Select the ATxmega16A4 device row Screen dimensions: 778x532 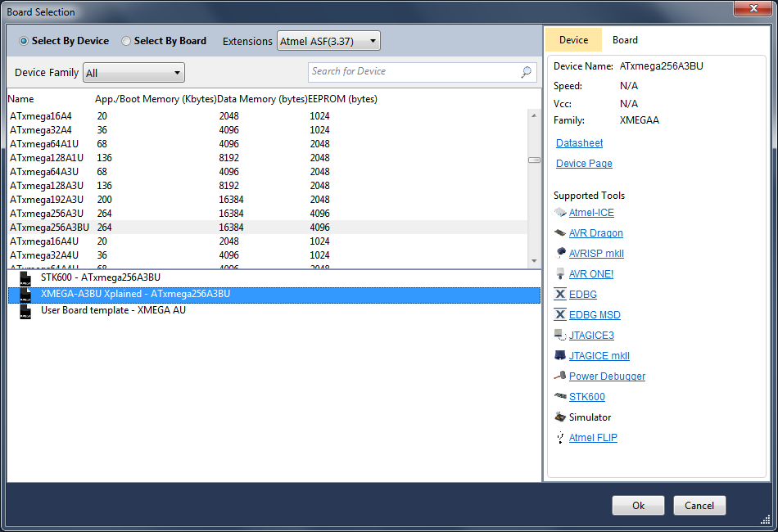[268, 116]
